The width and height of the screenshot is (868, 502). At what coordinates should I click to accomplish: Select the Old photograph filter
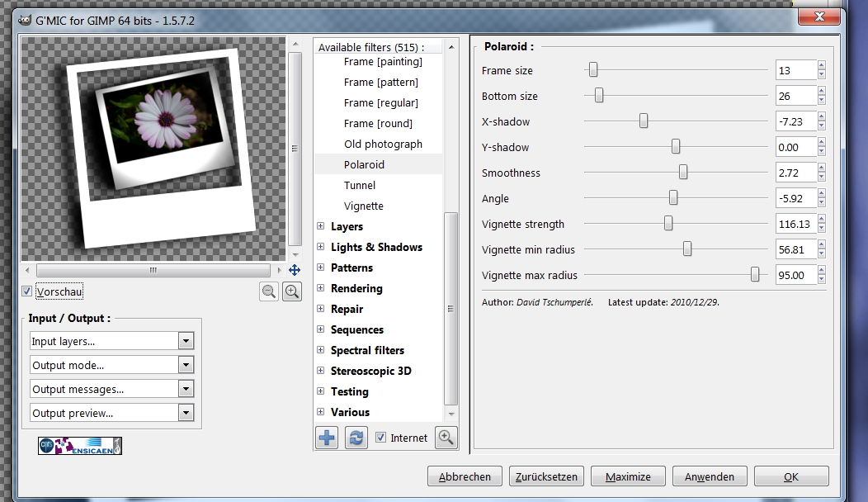coord(383,144)
